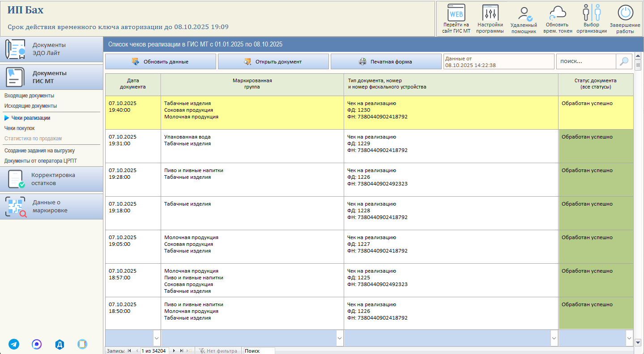Go to the previous record in navigator
This screenshot has height=354, width=644.
click(136, 351)
